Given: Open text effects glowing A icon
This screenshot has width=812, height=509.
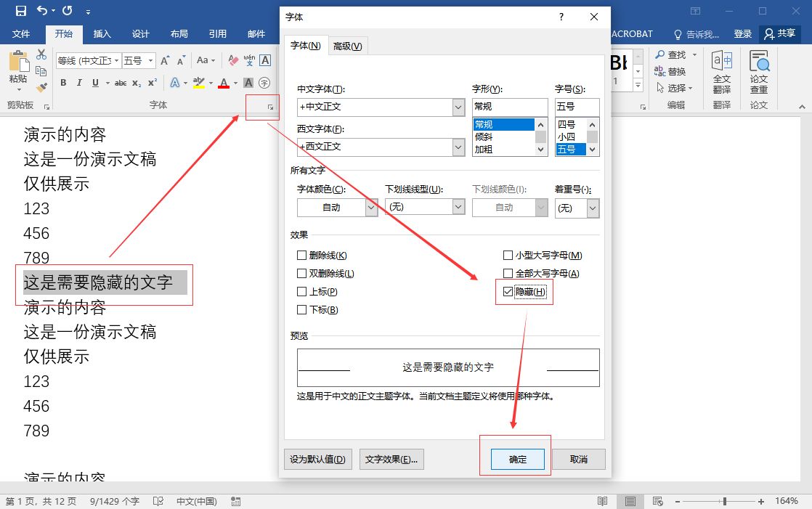Looking at the screenshot, I should coord(175,83).
